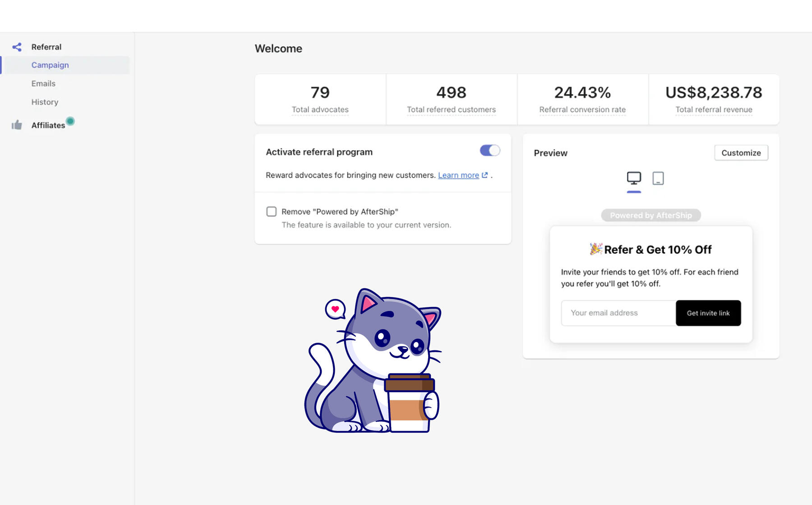Expand the Referral sidebar section
812x505 pixels.
tap(46, 47)
